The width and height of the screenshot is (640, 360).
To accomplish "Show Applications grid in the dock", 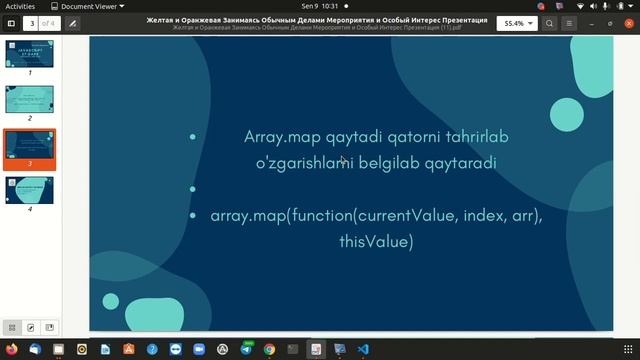I will pyautogui.click(x=628, y=349).
